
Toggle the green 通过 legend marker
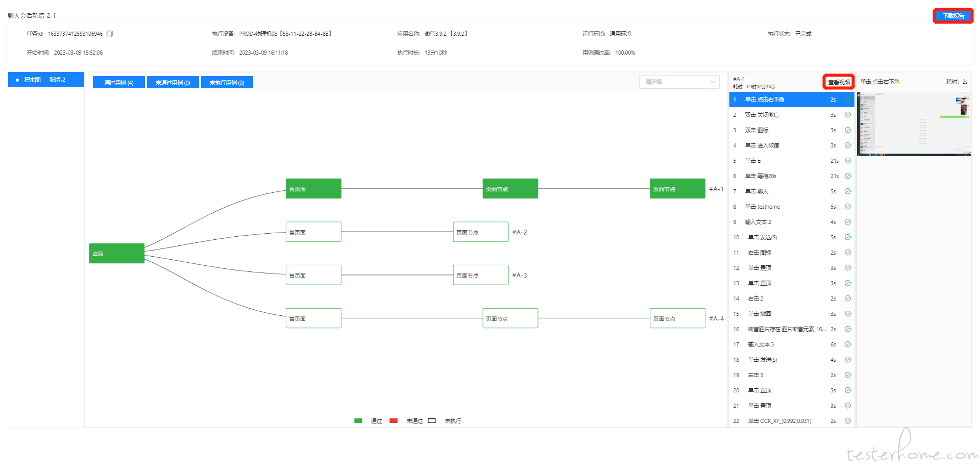pos(358,421)
